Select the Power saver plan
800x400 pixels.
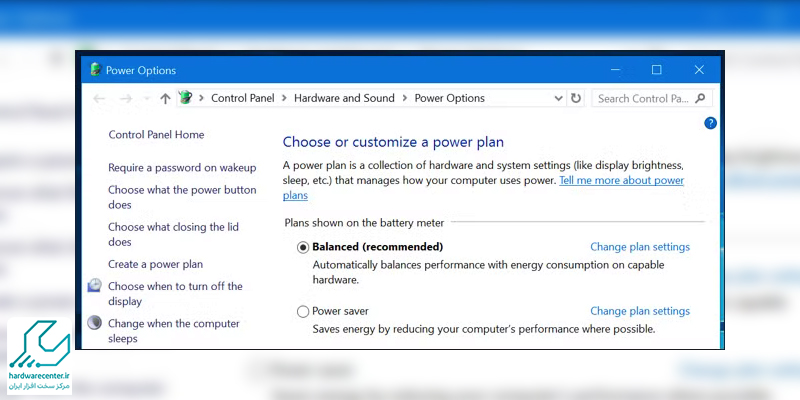303,312
